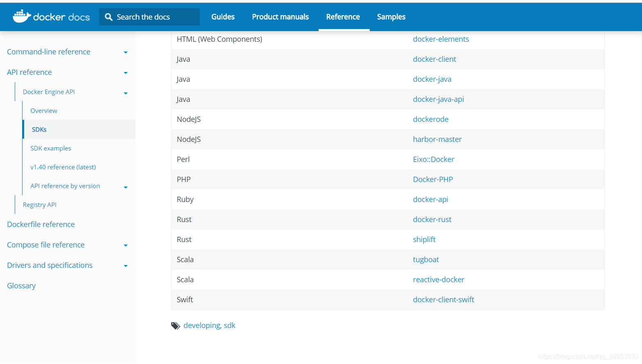Open the tugboat link
Viewport: 642px width, 364px height.
(x=426, y=260)
